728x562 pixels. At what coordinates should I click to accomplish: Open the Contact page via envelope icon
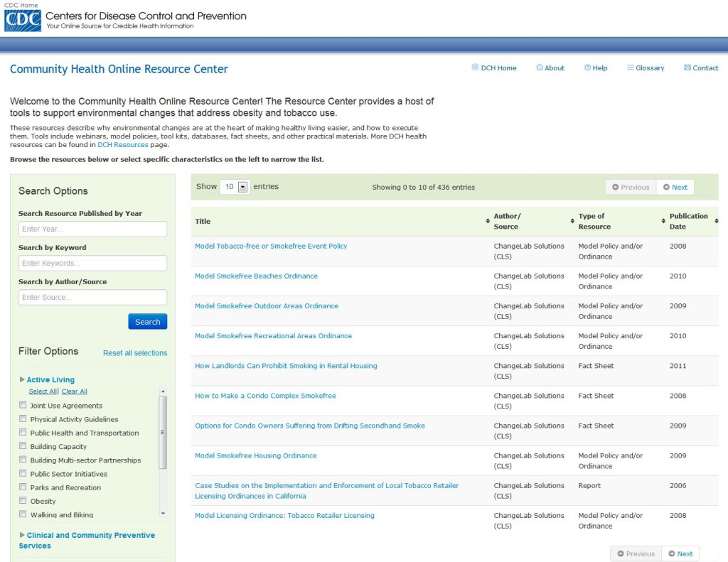tap(687, 67)
